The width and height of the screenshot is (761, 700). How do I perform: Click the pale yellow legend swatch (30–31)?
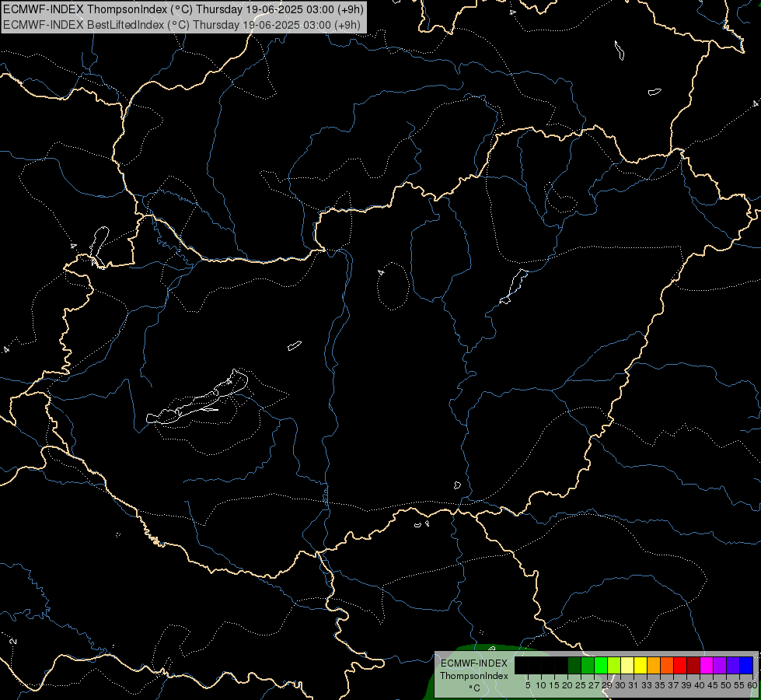(x=627, y=666)
